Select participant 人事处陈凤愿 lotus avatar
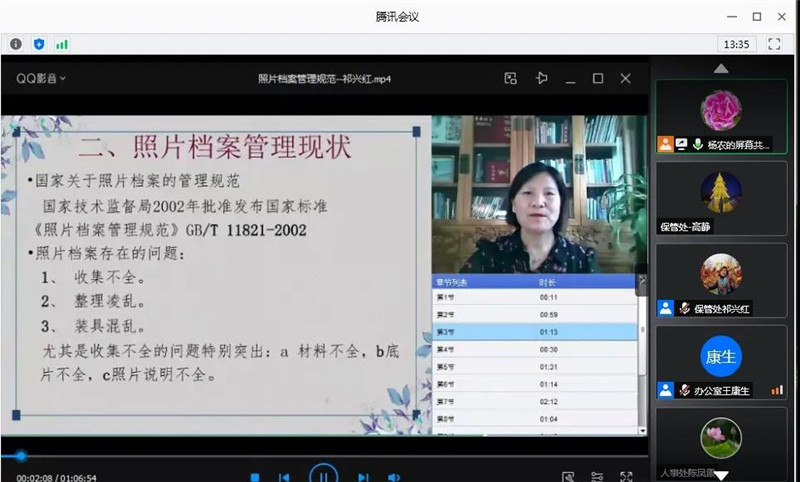The image size is (800, 482). (x=721, y=438)
